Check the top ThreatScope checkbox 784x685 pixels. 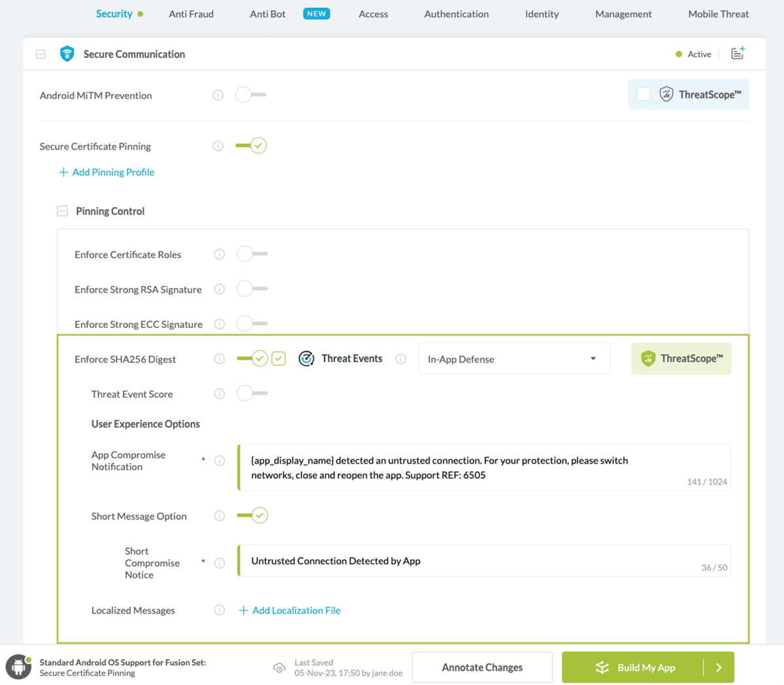[644, 95]
